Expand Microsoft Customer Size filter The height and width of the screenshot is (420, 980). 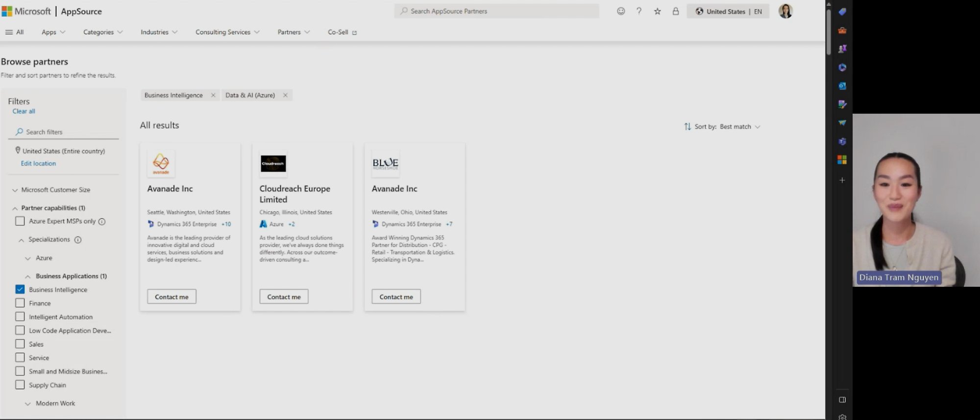pos(51,190)
